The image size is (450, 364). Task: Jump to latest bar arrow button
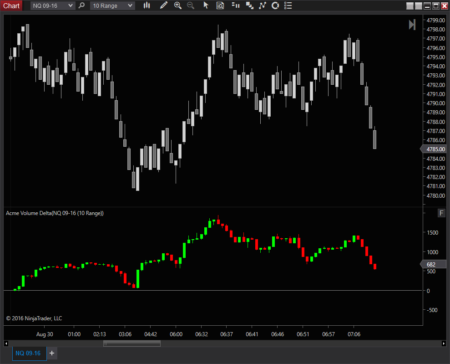(412, 25)
